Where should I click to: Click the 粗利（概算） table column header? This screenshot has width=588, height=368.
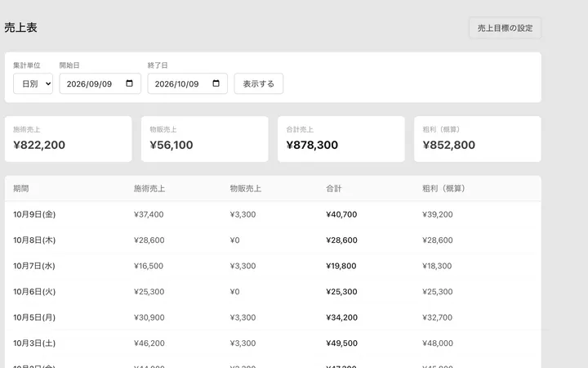tap(443, 189)
